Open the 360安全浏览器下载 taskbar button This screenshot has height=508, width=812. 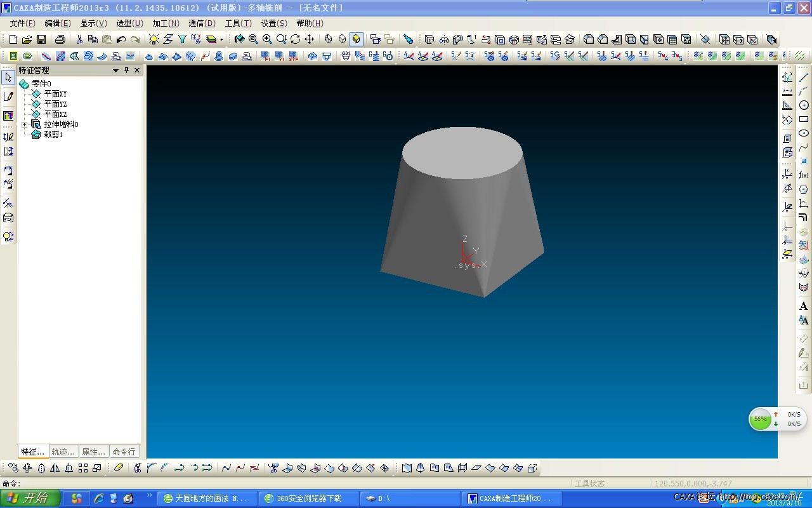pos(308,498)
